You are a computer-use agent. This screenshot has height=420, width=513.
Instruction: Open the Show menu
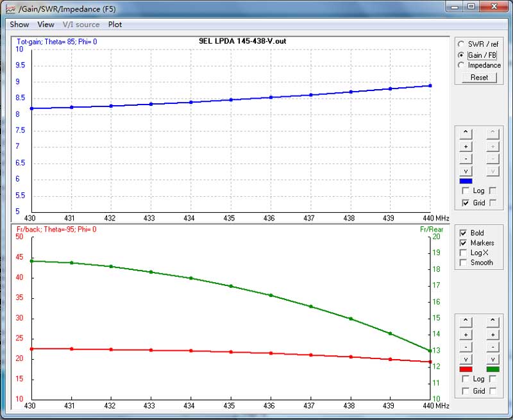point(19,24)
